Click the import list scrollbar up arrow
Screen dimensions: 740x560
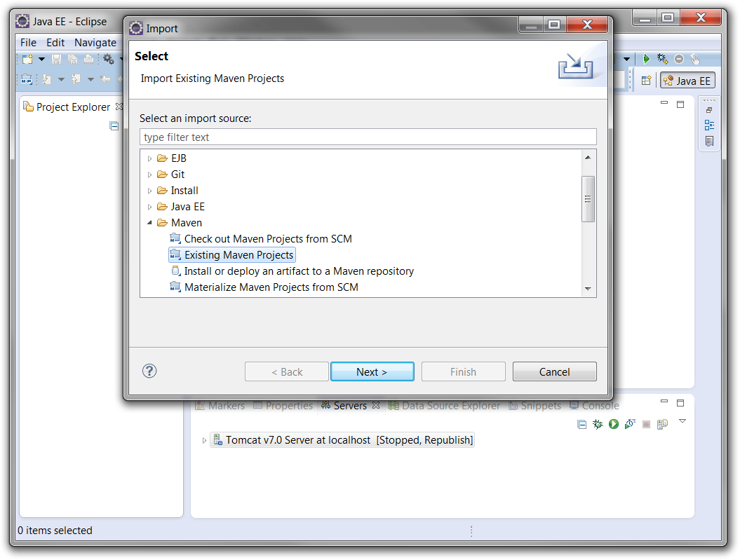pos(588,158)
